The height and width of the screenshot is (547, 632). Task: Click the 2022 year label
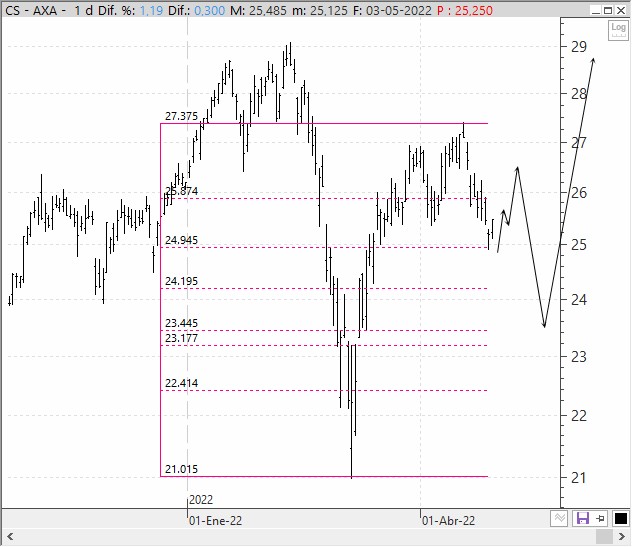pyautogui.click(x=201, y=500)
